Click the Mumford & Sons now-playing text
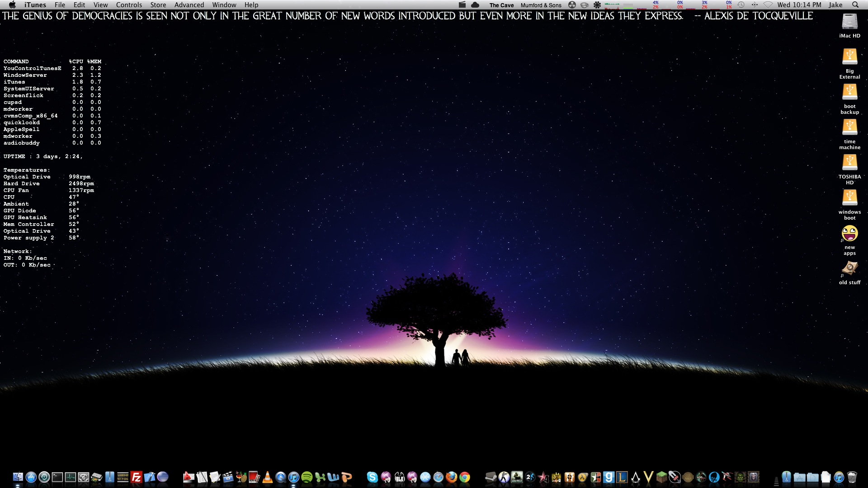868x488 pixels. [x=541, y=5]
